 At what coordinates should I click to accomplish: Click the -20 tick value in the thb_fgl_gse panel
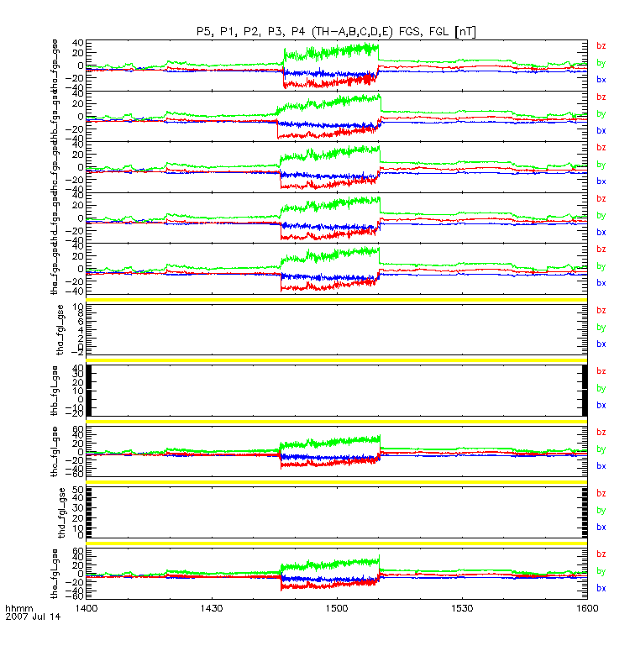(x=76, y=413)
